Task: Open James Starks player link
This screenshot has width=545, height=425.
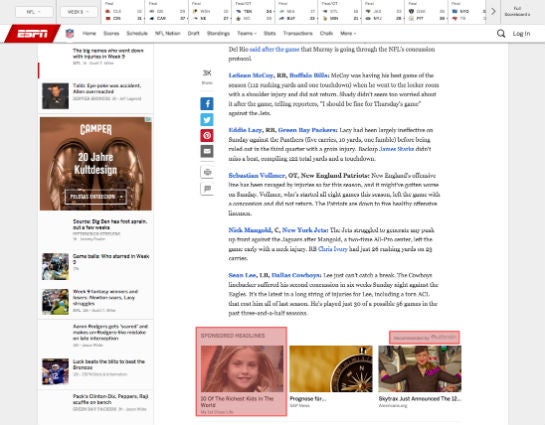Action: (x=397, y=149)
